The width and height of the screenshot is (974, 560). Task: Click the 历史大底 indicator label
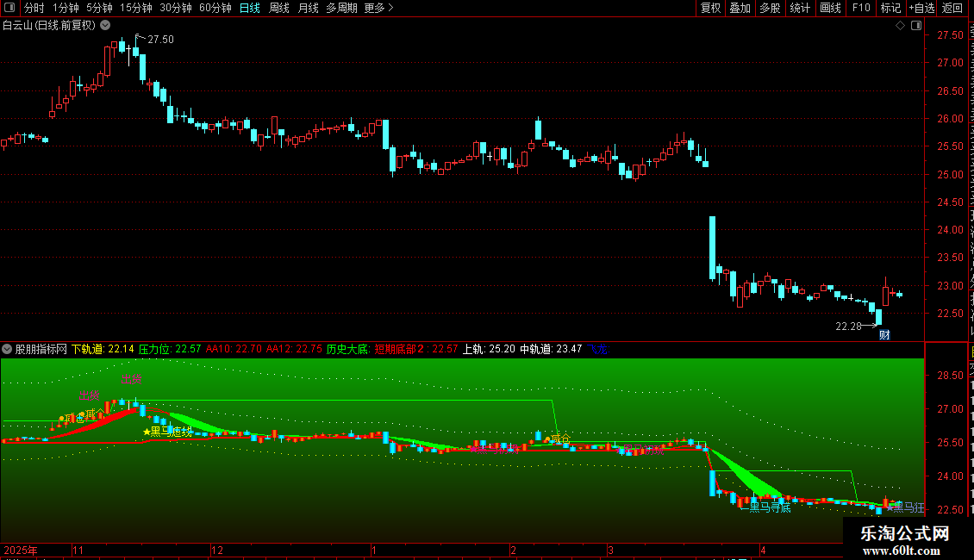[348, 349]
